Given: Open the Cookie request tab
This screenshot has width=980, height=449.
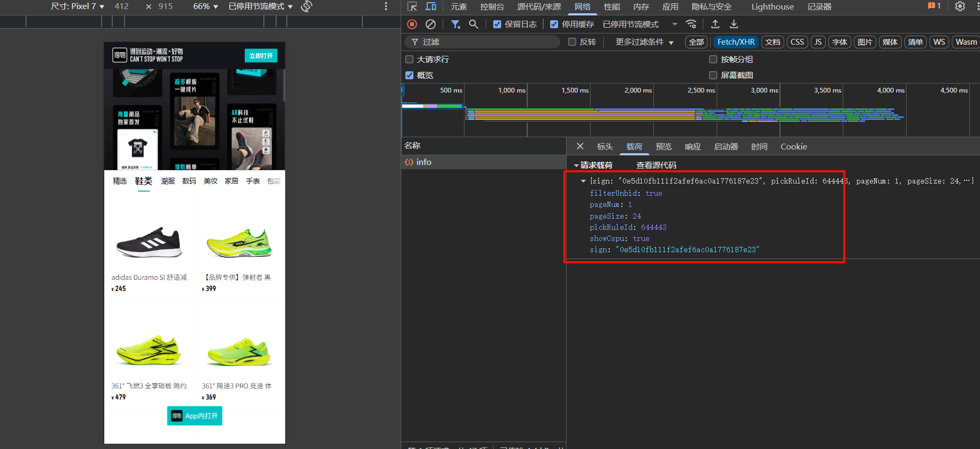Looking at the screenshot, I should point(794,147).
